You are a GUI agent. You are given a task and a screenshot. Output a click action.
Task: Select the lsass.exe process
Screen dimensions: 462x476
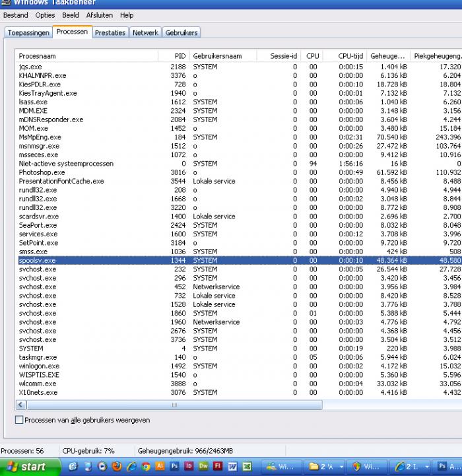pos(240,102)
